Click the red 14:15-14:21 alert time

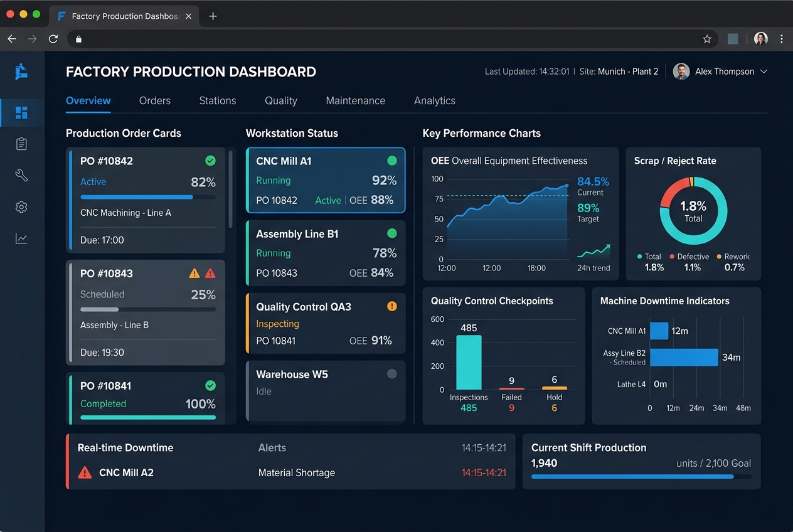(x=484, y=472)
